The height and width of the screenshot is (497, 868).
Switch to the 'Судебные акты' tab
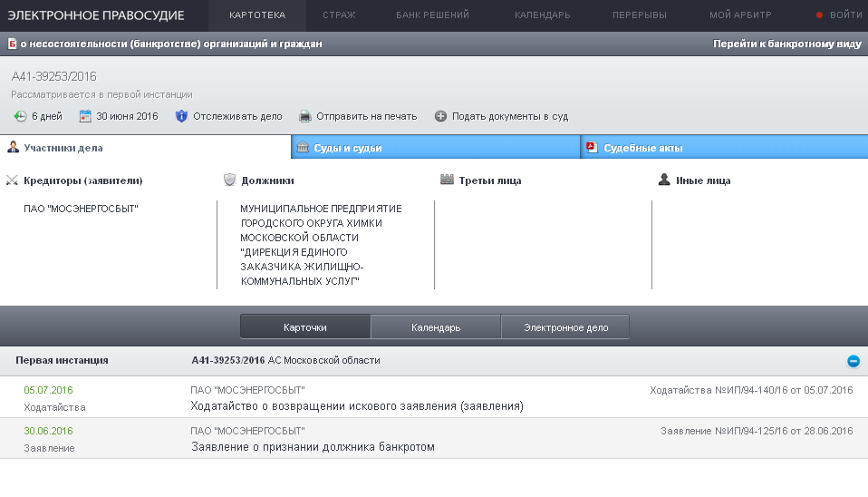(x=725, y=148)
